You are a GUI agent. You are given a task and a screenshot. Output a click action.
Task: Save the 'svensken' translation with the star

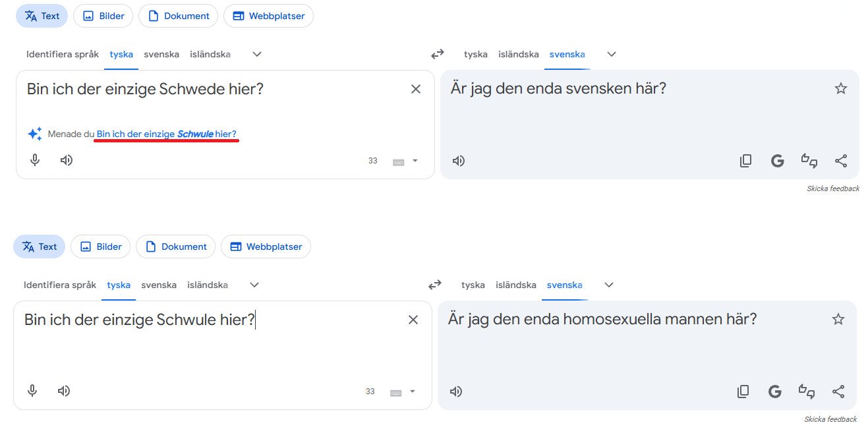(x=840, y=88)
